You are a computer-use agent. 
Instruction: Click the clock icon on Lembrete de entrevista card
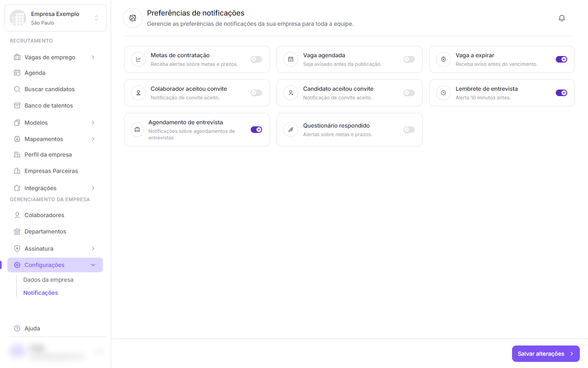coord(443,93)
